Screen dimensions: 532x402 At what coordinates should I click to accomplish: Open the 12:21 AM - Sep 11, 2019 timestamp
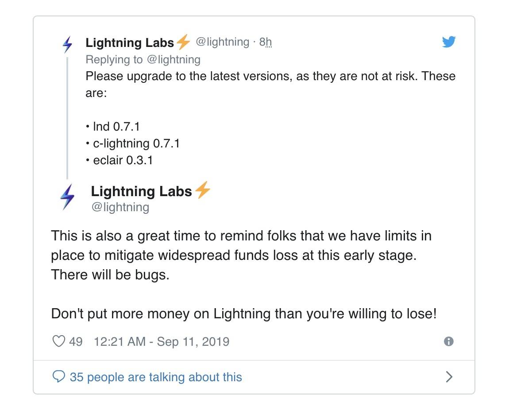(162, 341)
